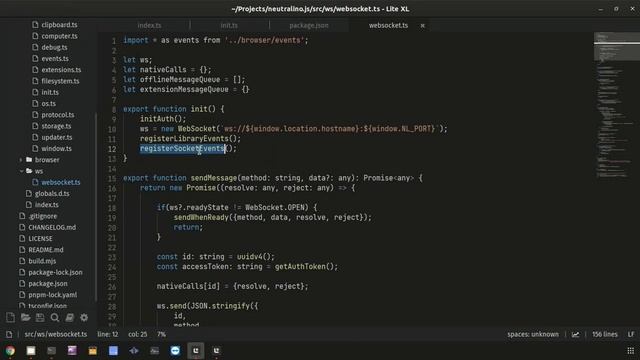Open .gitignore in file tree
640x360 pixels.
coord(42,216)
